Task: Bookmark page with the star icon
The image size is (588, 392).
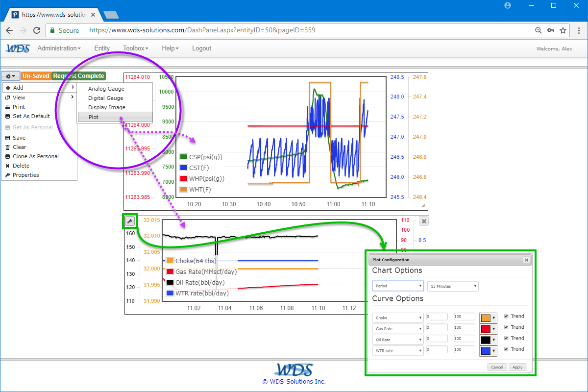Action: point(563,30)
